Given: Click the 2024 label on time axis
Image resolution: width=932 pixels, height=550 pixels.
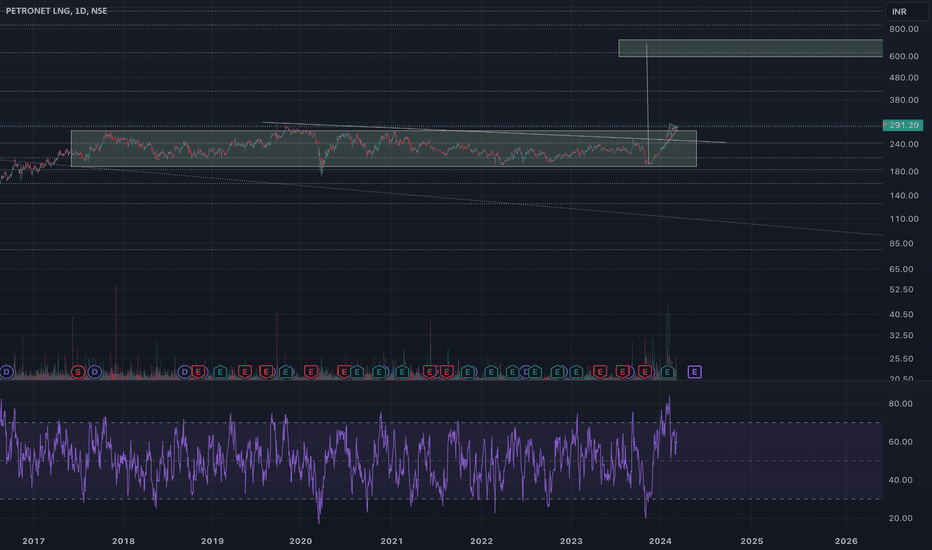Looking at the screenshot, I should click(660, 540).
